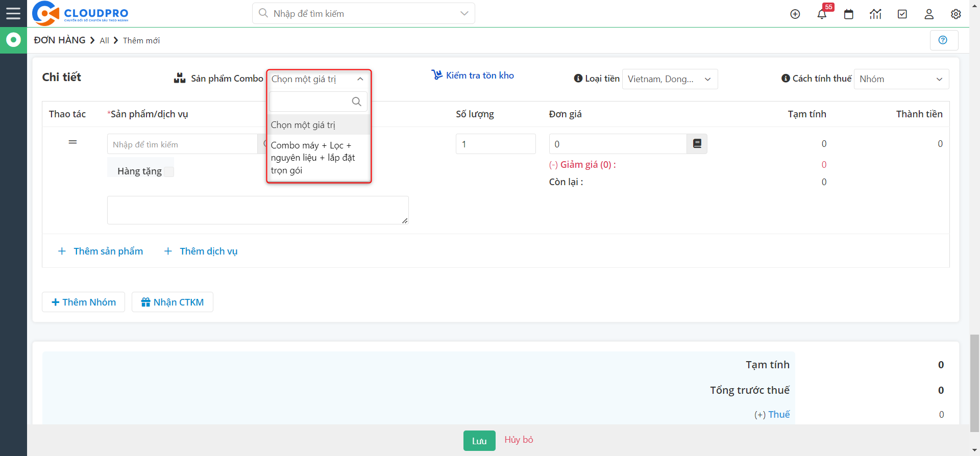Viewport: 980px width, 456px height.
Task: Go to ĐƠN HÀNG breadcrumb
Action: pyautogui.click(x=60, y=40)
